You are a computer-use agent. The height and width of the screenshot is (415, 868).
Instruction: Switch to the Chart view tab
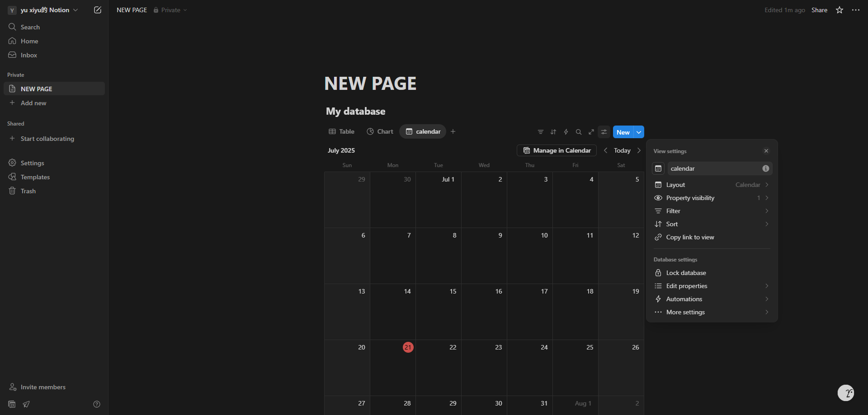point(380,131)
